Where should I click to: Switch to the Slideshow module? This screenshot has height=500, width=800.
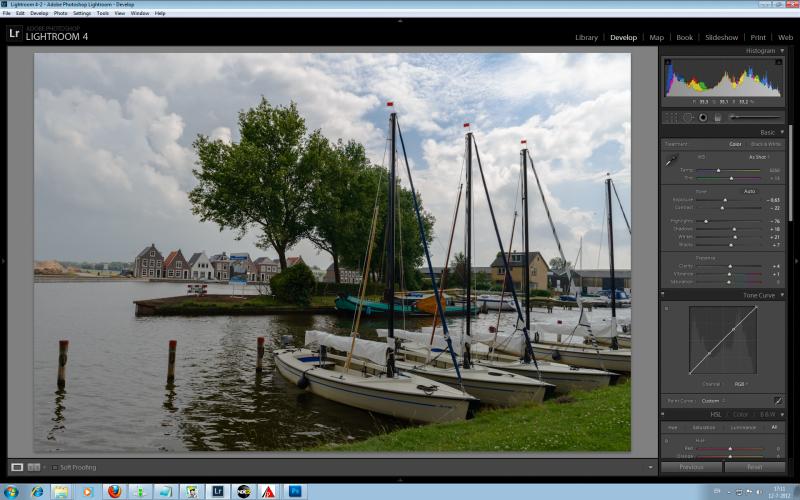(x=721, y=37)
